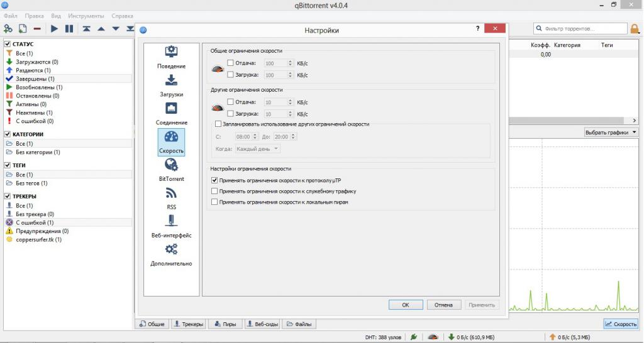Click the alternative speed limits status bar icon
The image size is (644, 343).
pyautogui.click(x=433, y=337)
